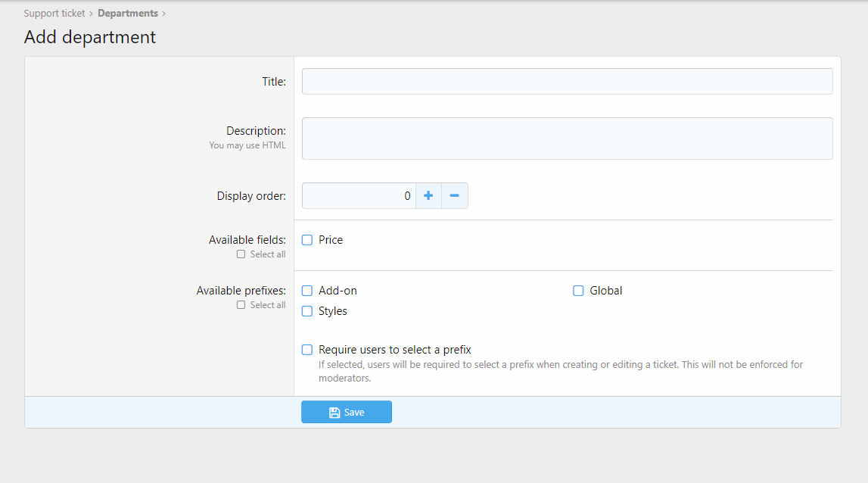This screenshot has height=483, width=868.
Task: Tick Select all under Available prefixes
Action: (x=241, y=305)
